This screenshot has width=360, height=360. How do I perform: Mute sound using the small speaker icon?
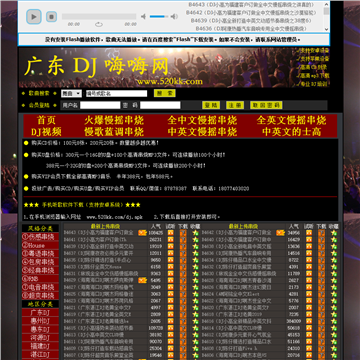pos(143,16)
